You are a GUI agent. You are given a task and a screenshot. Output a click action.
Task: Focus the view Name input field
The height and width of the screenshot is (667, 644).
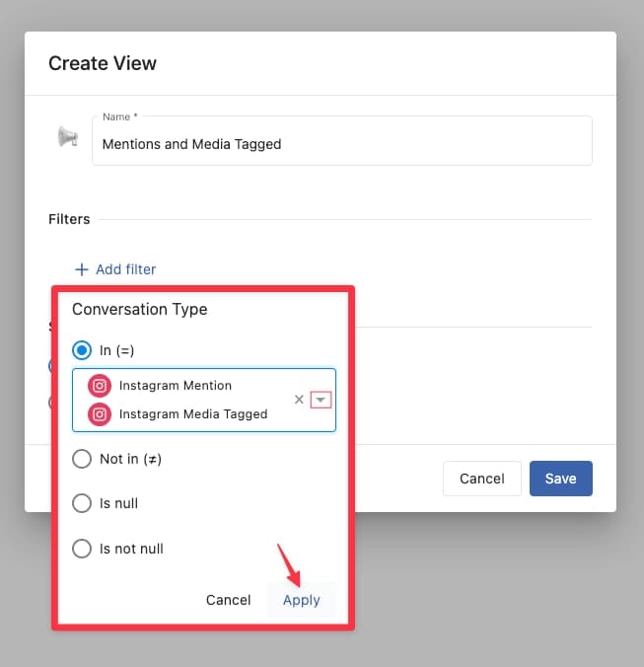click(340, 144)
